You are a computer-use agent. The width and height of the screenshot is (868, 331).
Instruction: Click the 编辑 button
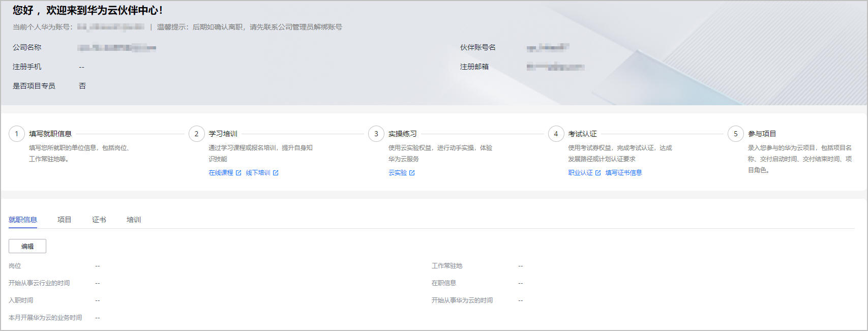tap(27, 246)
